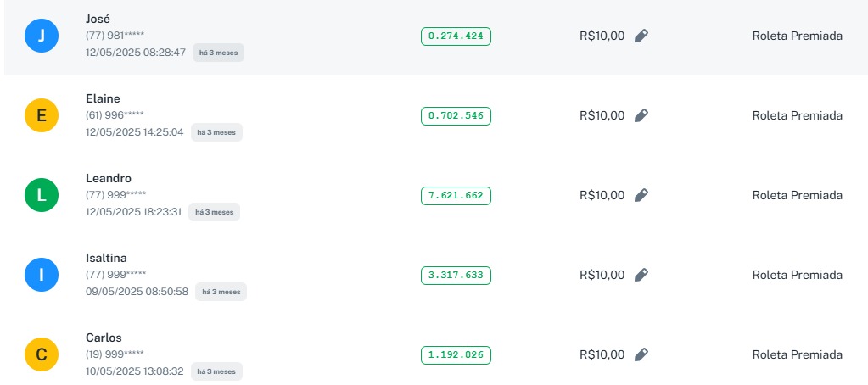Image resolution: width=868 pixels, height=385 pixels.
Task: Click the 7.621.662 number badge
Action: [456, 195]
